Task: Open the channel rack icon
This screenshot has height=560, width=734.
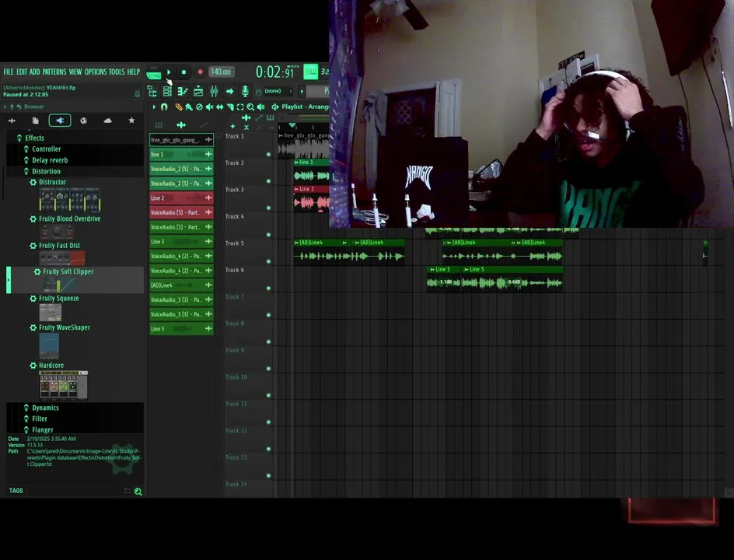Action: [x=167, y=91]
